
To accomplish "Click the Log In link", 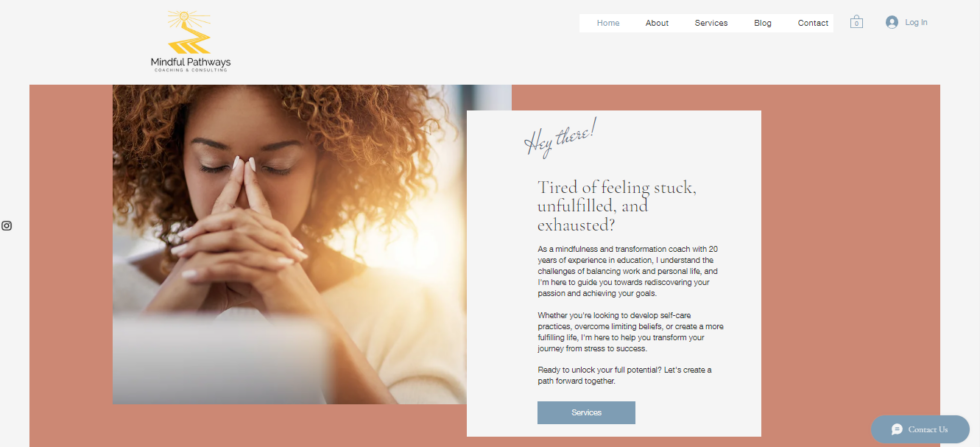I will pyautogui.click(x=916, y=23).
